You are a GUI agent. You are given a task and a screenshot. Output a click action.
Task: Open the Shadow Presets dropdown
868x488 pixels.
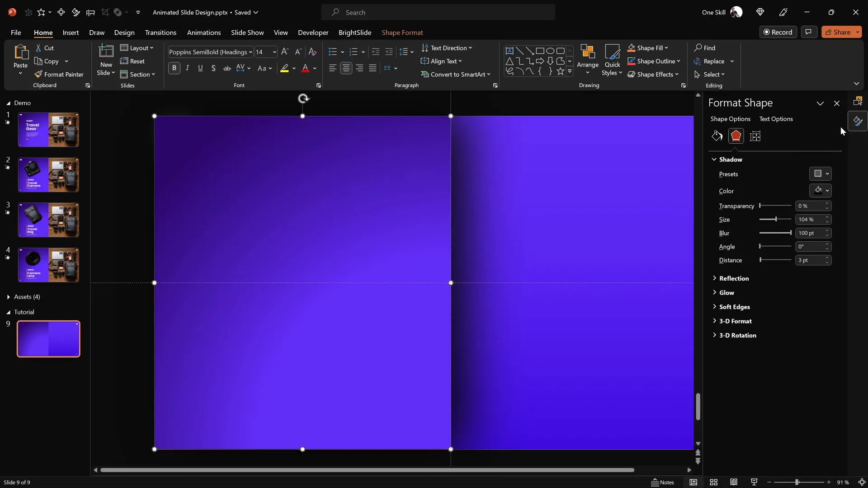(x=820, y=174)
